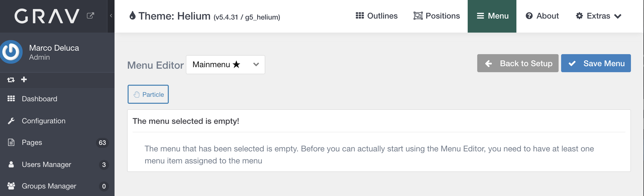The width and height of the screenshot is (644, 196).
Task: Select the Pages document icon
Action: [11, 142]
